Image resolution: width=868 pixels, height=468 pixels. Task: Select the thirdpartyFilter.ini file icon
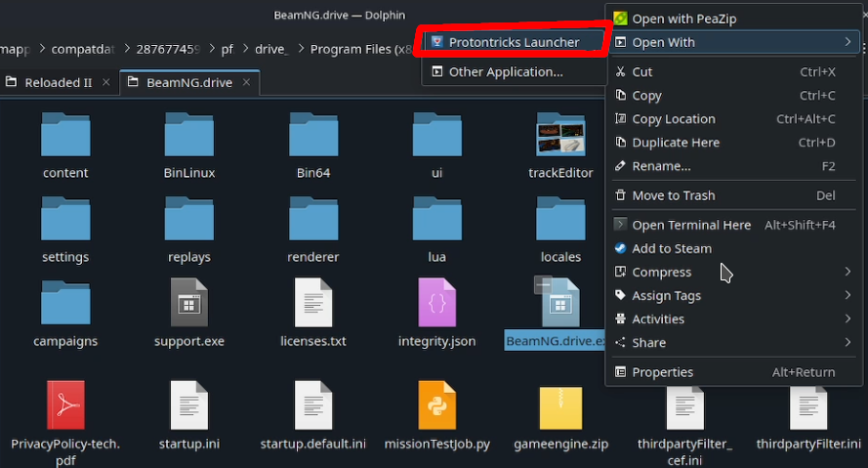pyautogui.click(x=808, y=408)
